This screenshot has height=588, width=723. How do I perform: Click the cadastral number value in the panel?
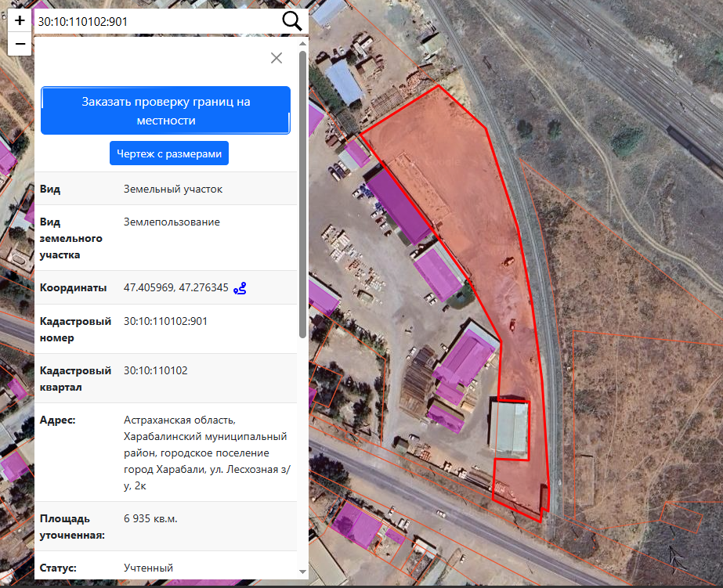pos(165,321)
